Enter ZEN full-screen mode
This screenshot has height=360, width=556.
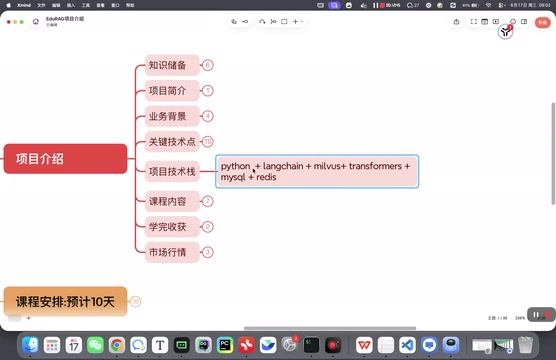tap(474, 22)
